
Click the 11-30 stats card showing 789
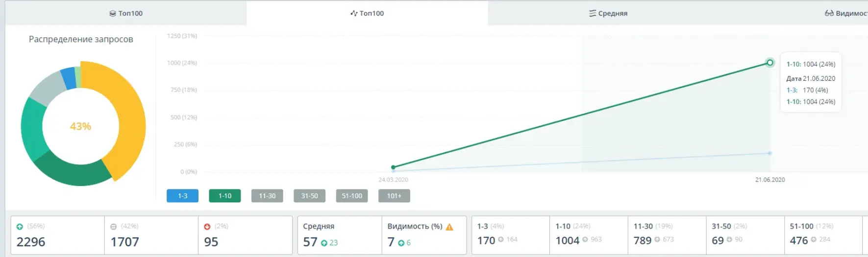(x=667, y=235)
